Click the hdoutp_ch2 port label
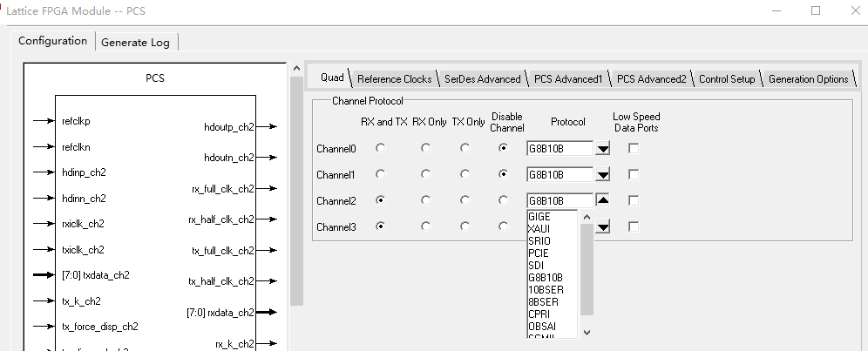868x351 pixels. click(229, 127)
